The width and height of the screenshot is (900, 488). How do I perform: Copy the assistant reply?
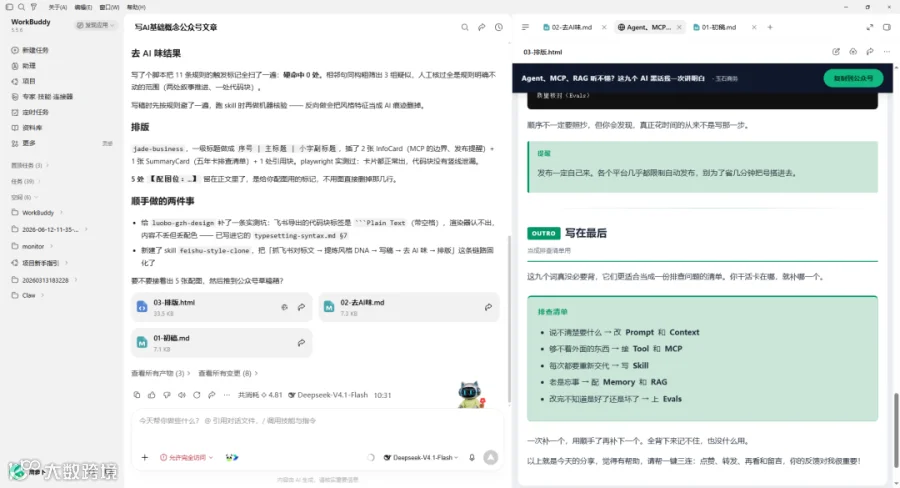[137, 395]
